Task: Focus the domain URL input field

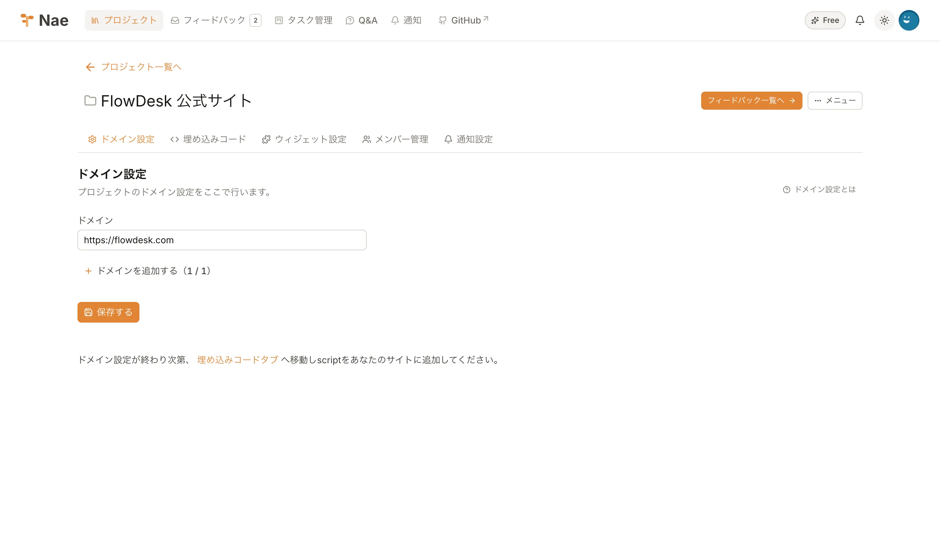Action: coord(222,240)
